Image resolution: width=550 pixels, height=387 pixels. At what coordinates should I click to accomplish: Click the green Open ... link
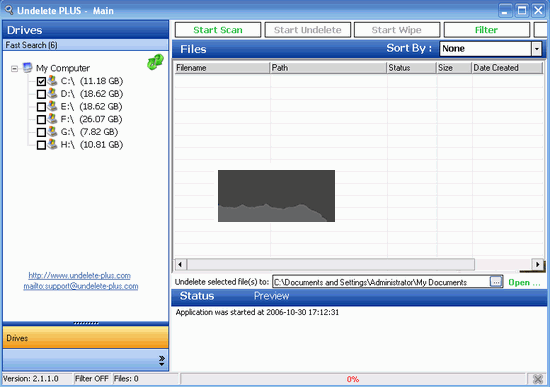pyautogui.click(x=524, y=282)
